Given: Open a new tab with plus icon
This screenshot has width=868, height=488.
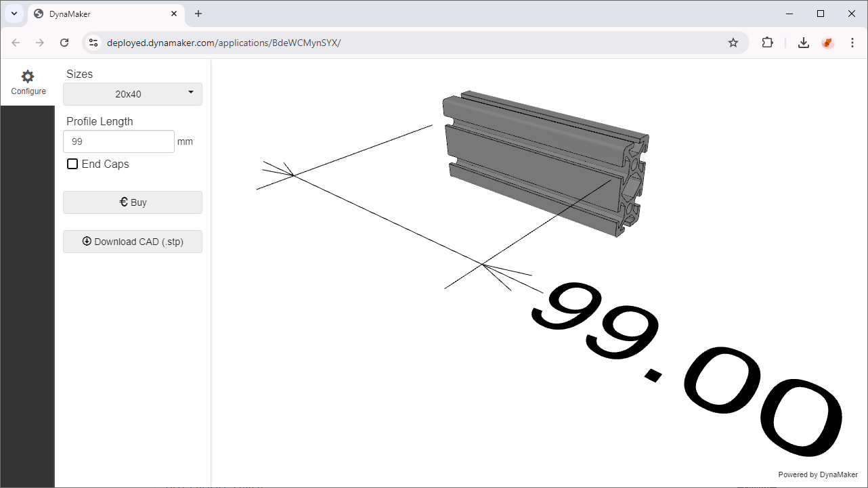Looking at the screenshot, I should click(198, 14).
